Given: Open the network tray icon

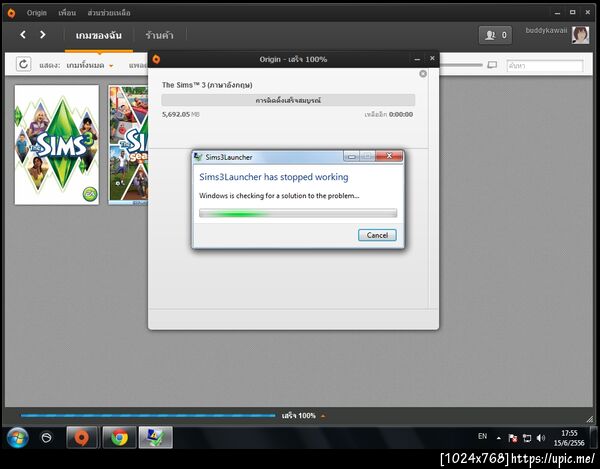Looking at the screenshot, I should (527, 438).
